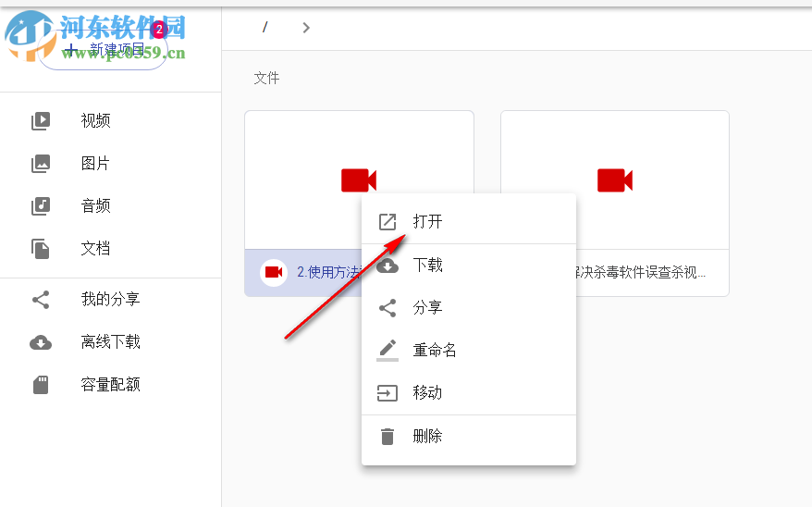Click the SD card icon for 容量配额
This screenshot has width=812, height=507.
41,385
